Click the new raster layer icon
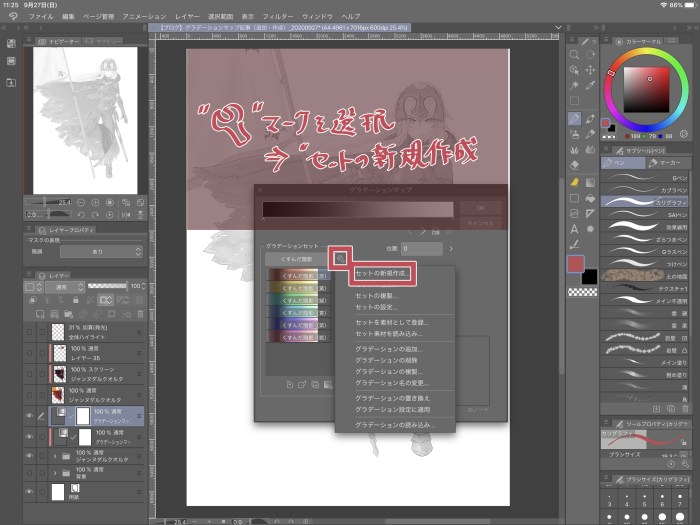Viewport: 700px width, 525px height. coord(40,314)
